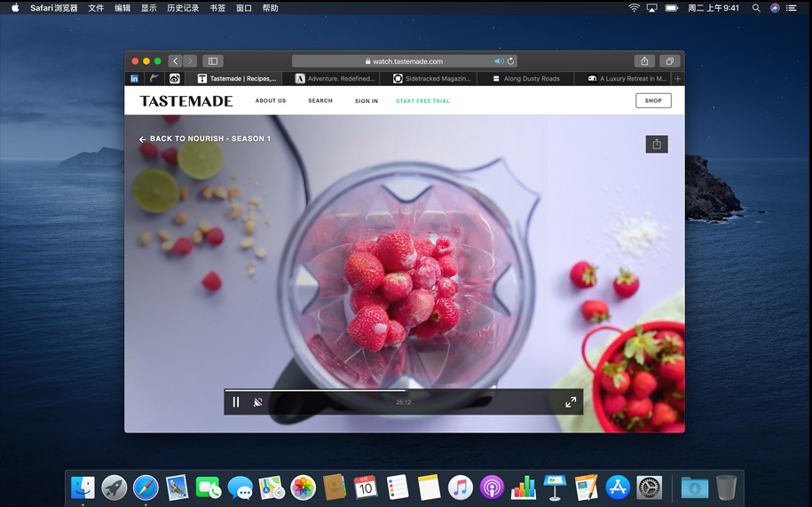Pause the video playback
The width and height of the screenshot is (812, 507).
[x=236, y=402]
